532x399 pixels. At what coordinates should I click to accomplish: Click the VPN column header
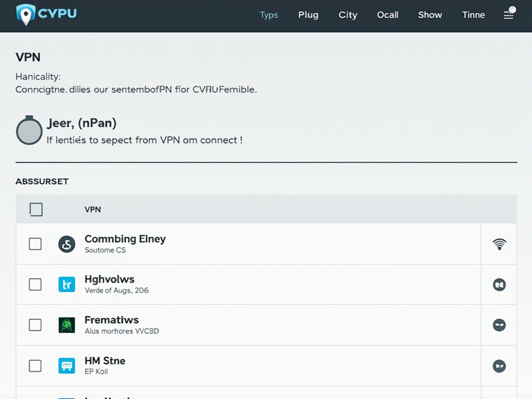pyautogui.click(x=92, y=209)
